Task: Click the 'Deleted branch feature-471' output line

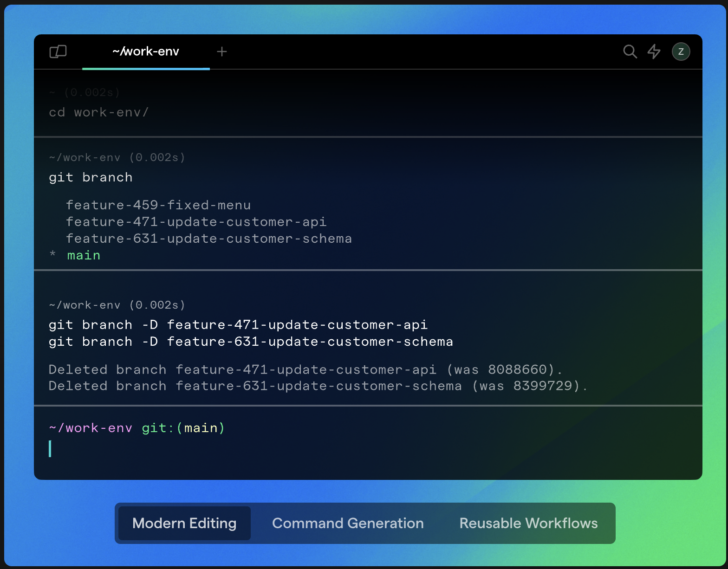Action: (305, 369)
